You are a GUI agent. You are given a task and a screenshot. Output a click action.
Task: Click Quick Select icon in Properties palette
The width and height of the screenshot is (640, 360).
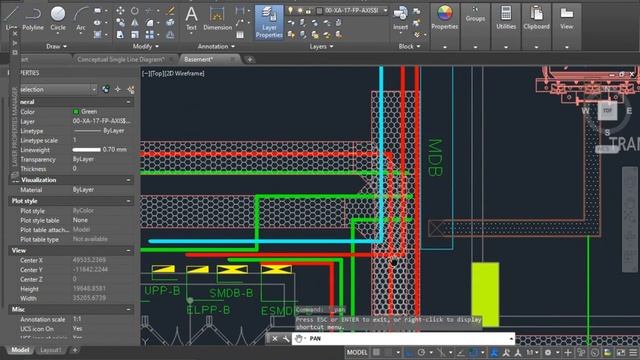click(x=131, y=89)
